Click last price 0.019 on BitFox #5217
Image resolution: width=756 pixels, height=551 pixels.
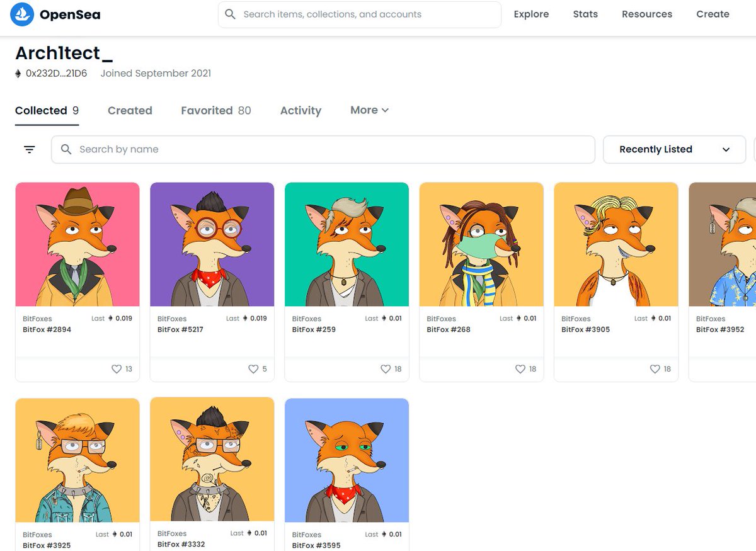pos(258,319)
